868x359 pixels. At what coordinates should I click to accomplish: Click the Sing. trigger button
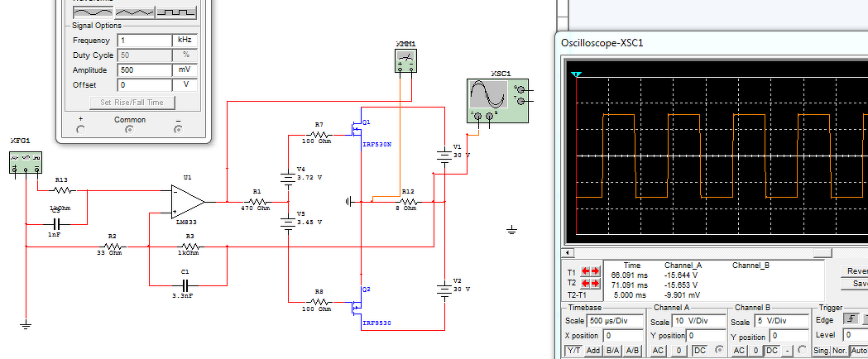click(822, 350)
